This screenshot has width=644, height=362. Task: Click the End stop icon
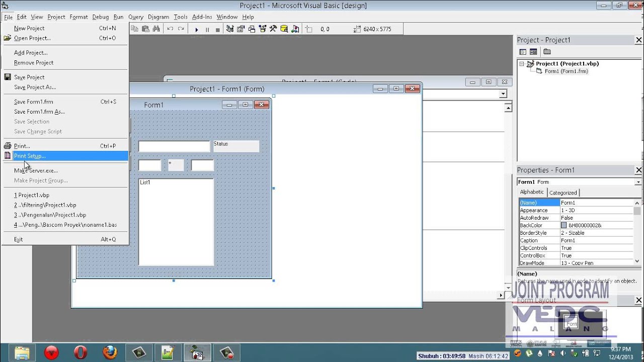pyautogui.click(x=218, y=30)
